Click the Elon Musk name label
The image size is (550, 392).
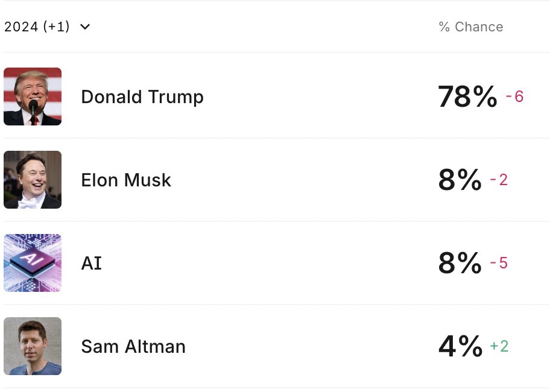tap(126, 180)
